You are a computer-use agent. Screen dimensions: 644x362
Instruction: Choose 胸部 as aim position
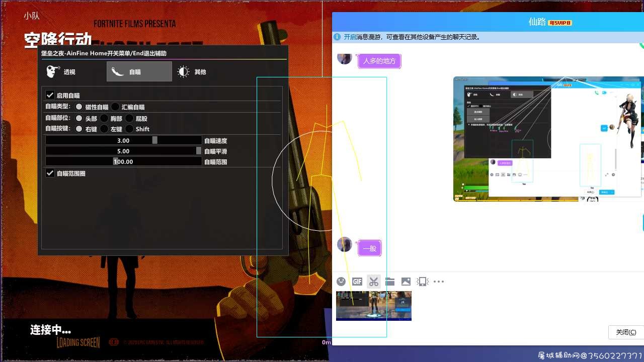coord(104,118)
